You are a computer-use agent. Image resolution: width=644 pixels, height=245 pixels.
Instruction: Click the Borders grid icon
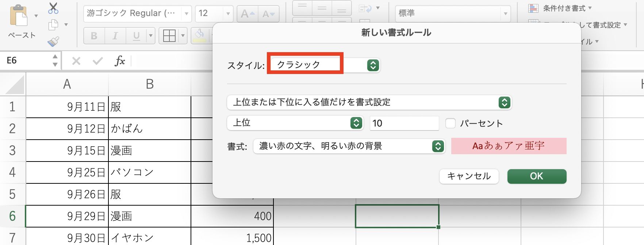click(x=169, y=36)
